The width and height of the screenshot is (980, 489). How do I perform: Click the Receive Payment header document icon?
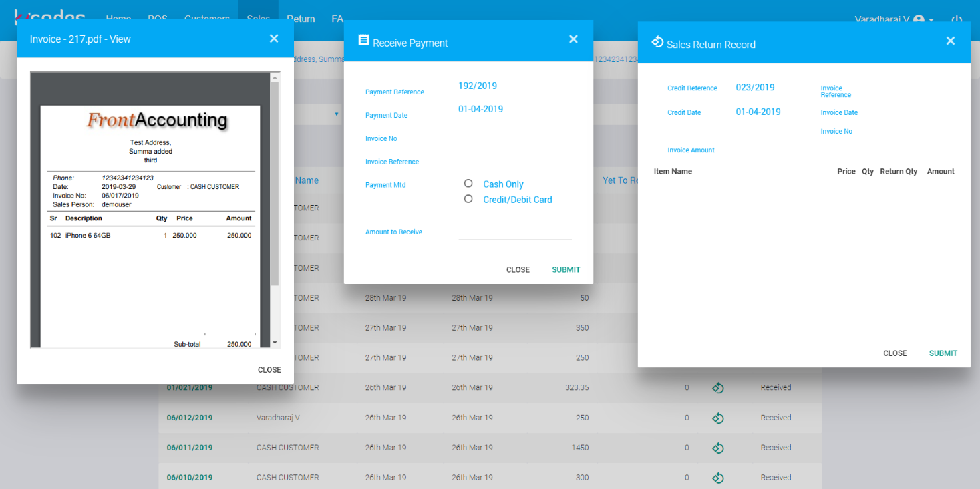363,40
